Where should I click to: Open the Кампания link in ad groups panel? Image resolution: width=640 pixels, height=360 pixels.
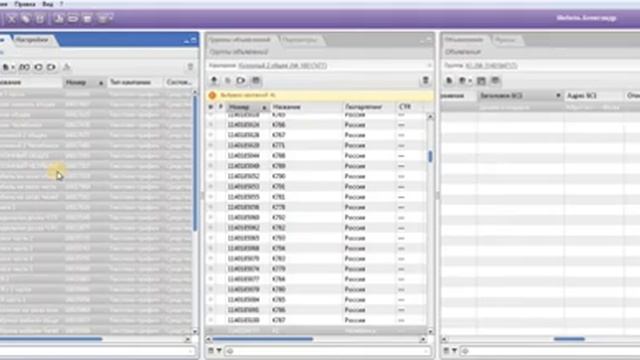pyautogui.click(x=282, y=65)
